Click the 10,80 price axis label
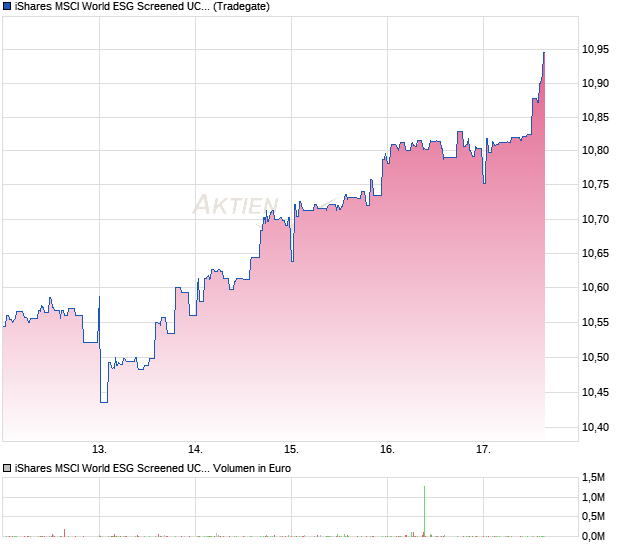This screenshot has height=546, width=620. click(595, 151)
